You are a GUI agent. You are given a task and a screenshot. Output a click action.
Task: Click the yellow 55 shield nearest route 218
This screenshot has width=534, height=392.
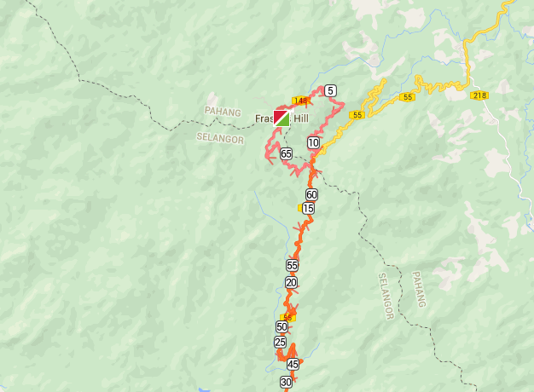point(408,97)
